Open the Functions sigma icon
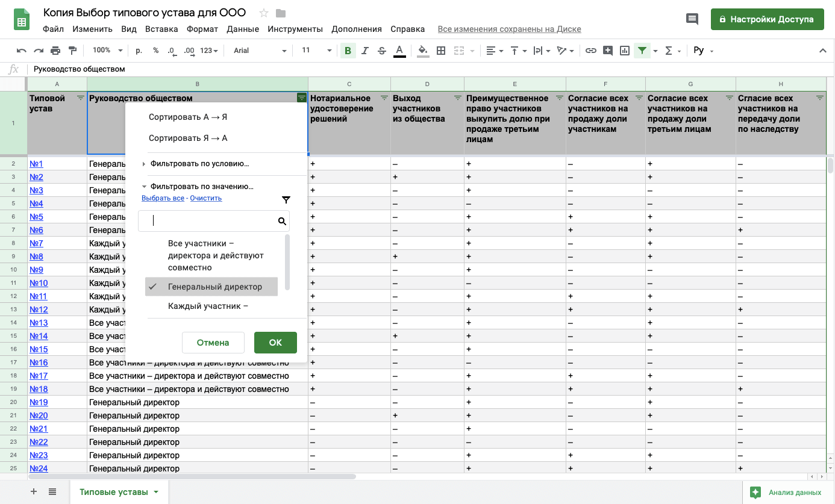This screenshot has height=504, width=835. 669,51
